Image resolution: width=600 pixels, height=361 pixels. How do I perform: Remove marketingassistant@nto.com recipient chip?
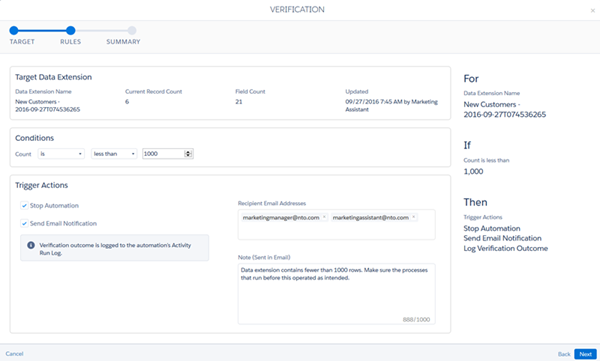pyautogui.click(x=413, y=217)
